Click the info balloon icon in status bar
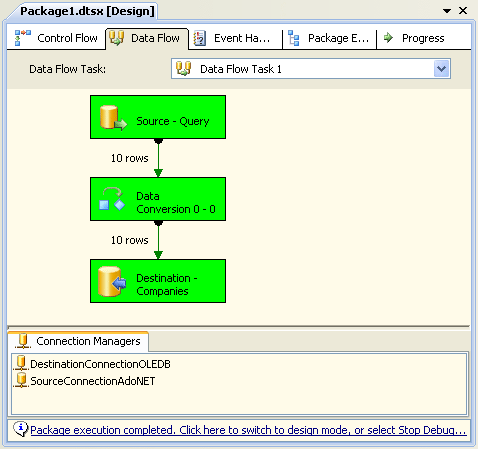Image resolution: width=478 pixels, height=449 pixels. pos(20,429)
